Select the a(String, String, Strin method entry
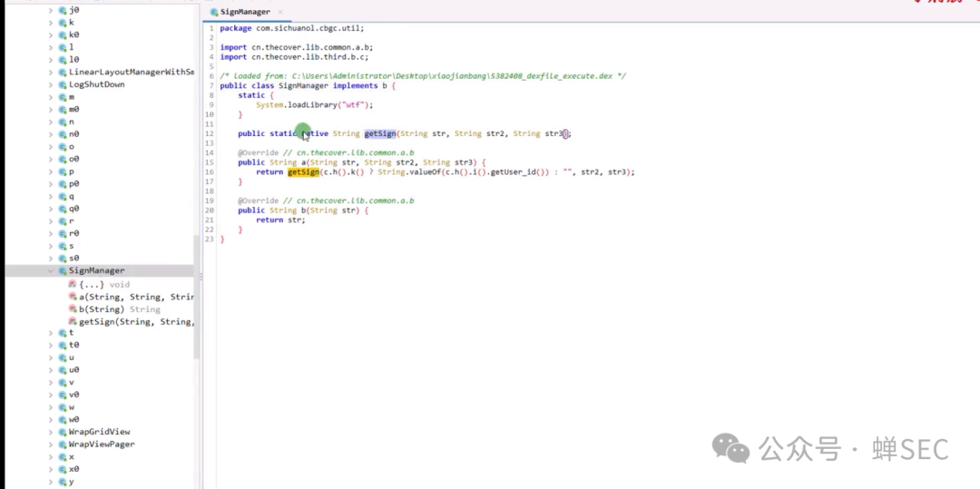This screenshot has width=980, height=489. (x=136, y=297)
